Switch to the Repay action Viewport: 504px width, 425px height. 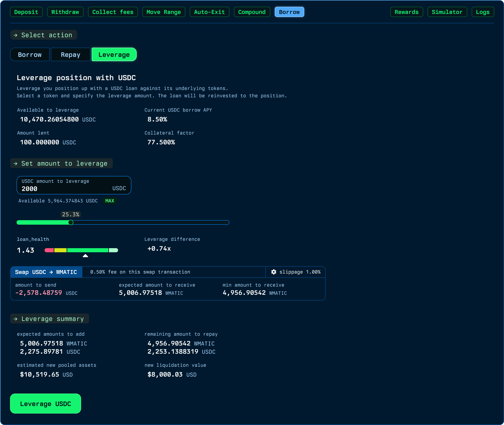tap(70, 55)
